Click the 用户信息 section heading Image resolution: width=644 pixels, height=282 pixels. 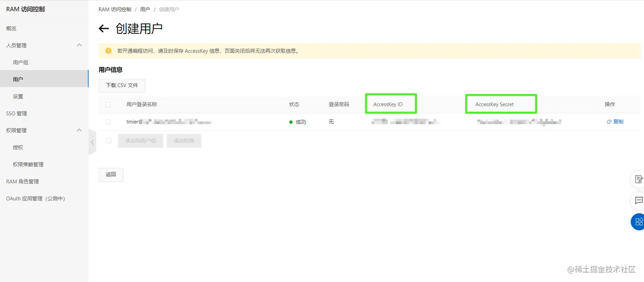point(111,70)
